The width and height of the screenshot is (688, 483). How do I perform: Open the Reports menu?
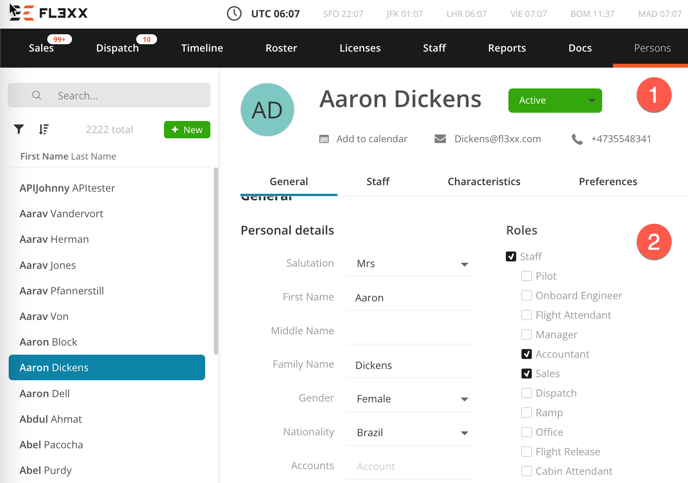tap(507, 48)
